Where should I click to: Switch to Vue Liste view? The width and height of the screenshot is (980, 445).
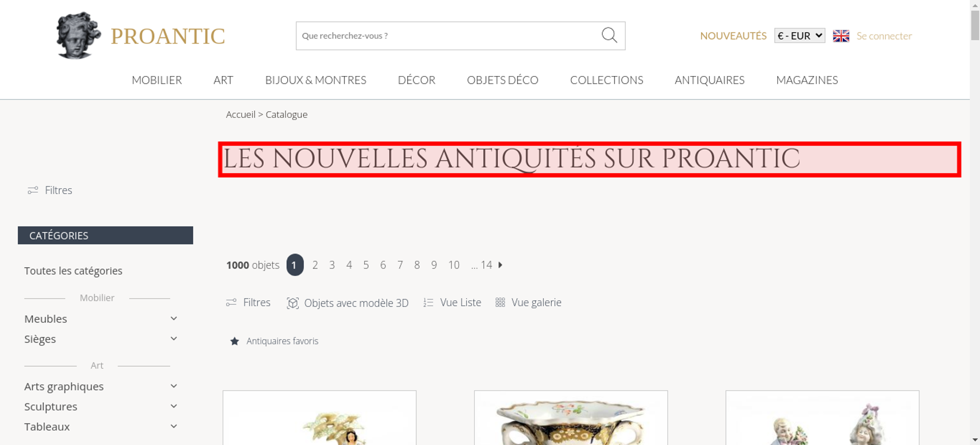[x=452, y=302]
